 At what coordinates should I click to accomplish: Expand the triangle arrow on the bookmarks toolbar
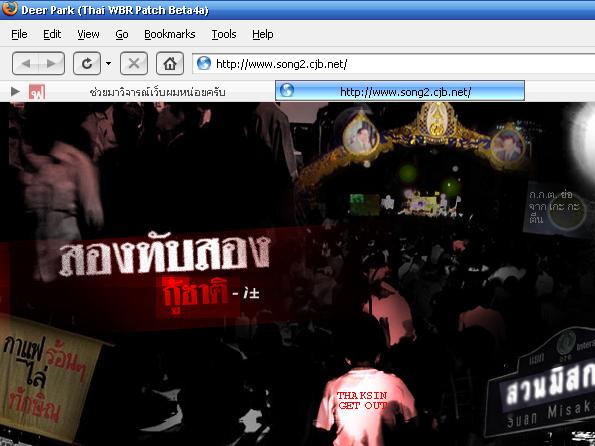point(15,91)
